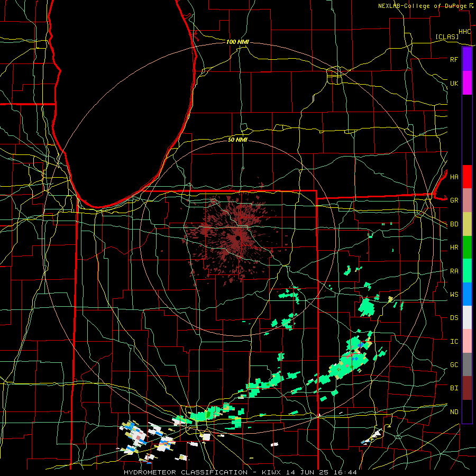Click the "[CLAS]" label above legend
The width and height of the screenshot is (476, 476).
[447, 36]
